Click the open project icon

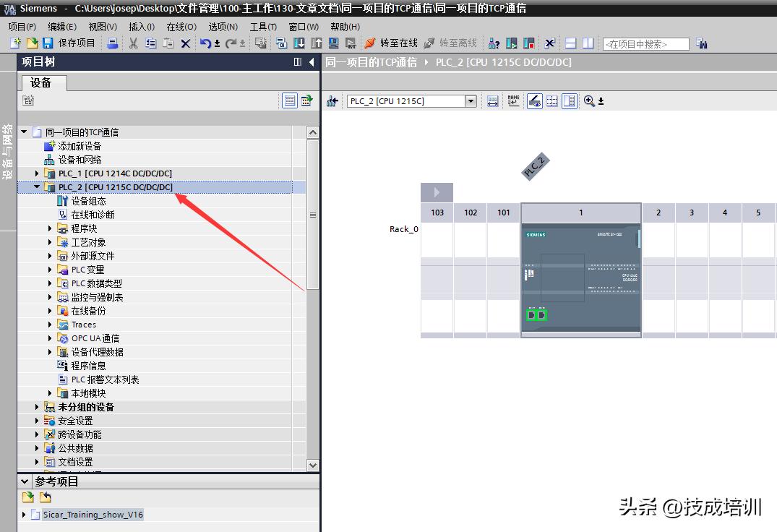coord(32,43)
